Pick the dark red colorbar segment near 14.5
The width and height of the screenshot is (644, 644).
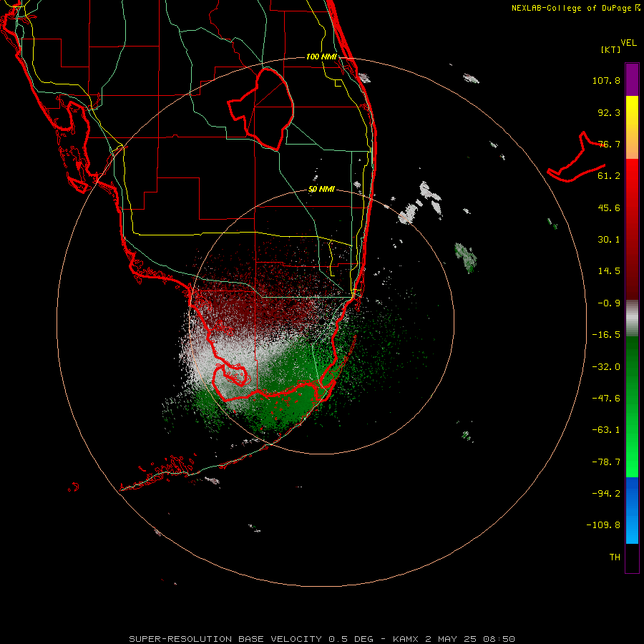point(632,271)
